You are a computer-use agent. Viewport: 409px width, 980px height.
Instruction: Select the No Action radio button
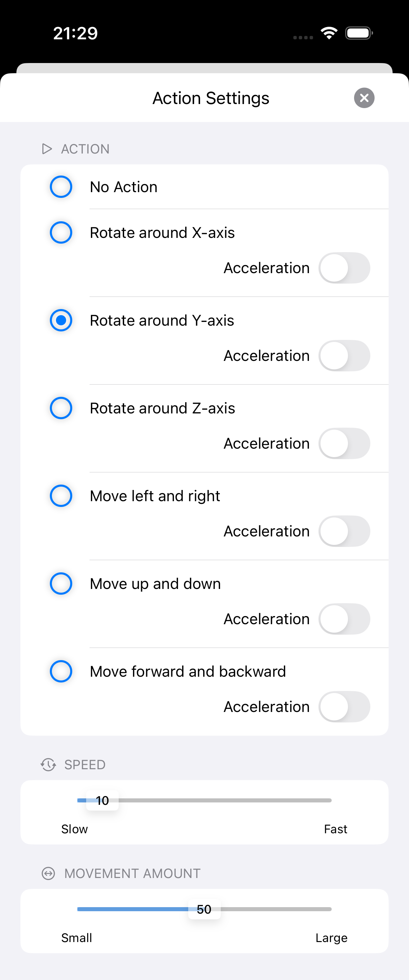61,187
